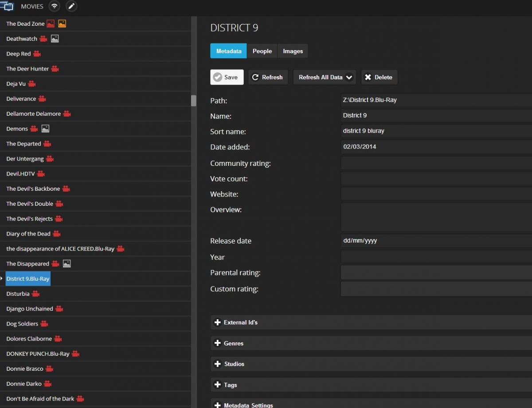Click the Save button
The width and height of the screenshot is (532, 408).
pyautogui.click(x=227, y=77)
